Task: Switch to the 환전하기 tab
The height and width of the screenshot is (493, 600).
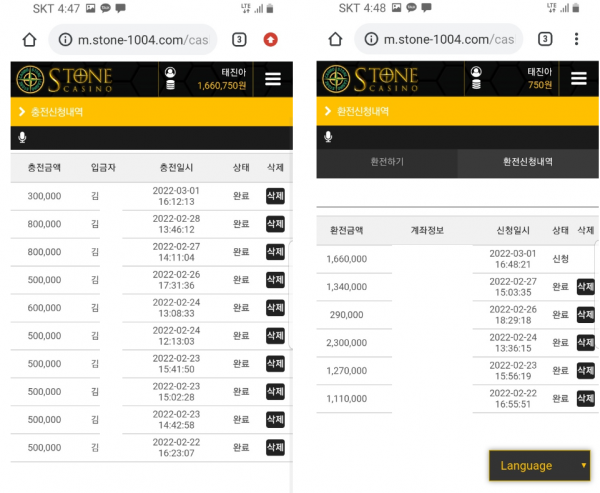Action: click(x=387, y=162)
